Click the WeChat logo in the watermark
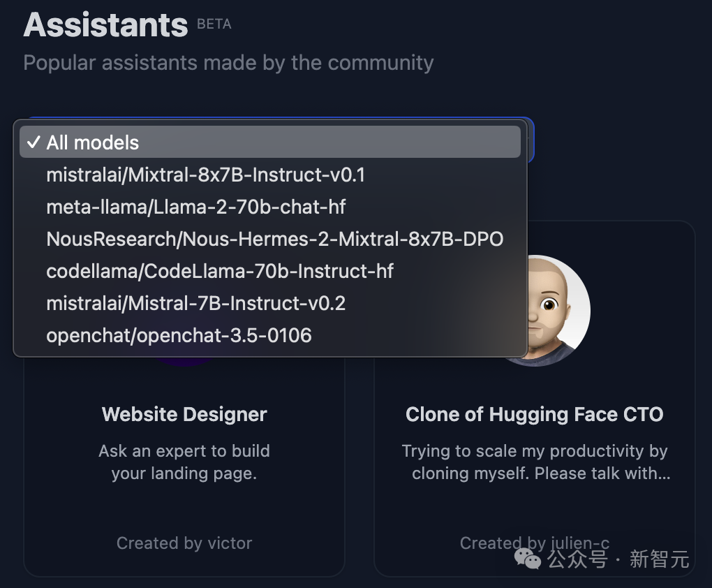This screenshot has width=712, height=588. coord(528,559)
